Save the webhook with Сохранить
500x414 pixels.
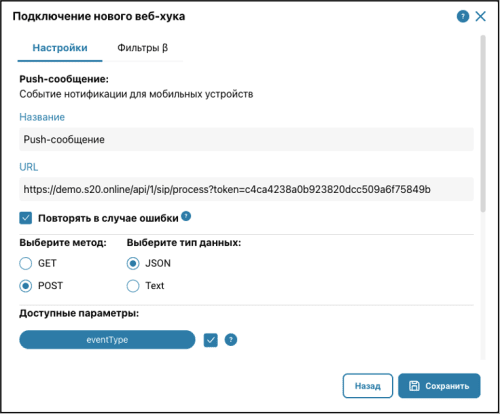tap(439, 386)
